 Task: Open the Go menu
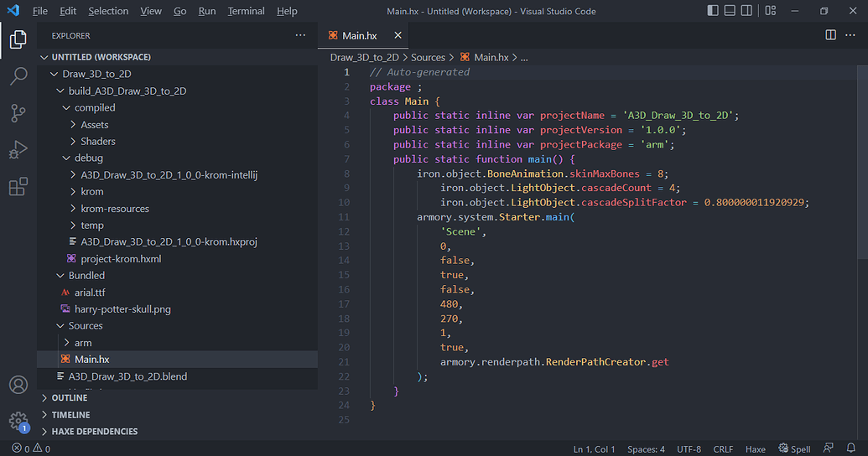pyautogui.click(x=180, y=11)
